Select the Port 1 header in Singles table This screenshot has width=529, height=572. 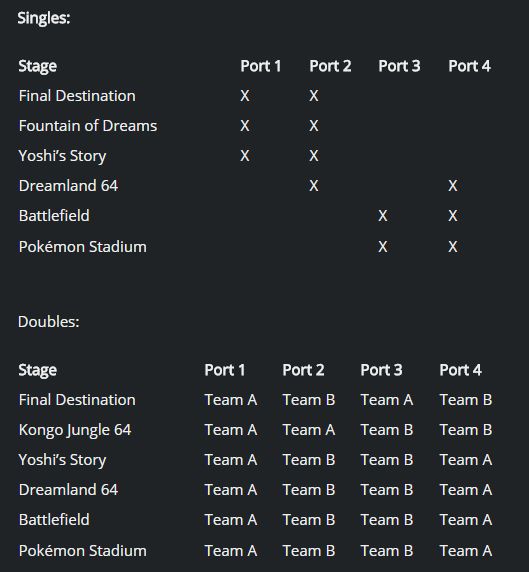click(x=260, y=66)
